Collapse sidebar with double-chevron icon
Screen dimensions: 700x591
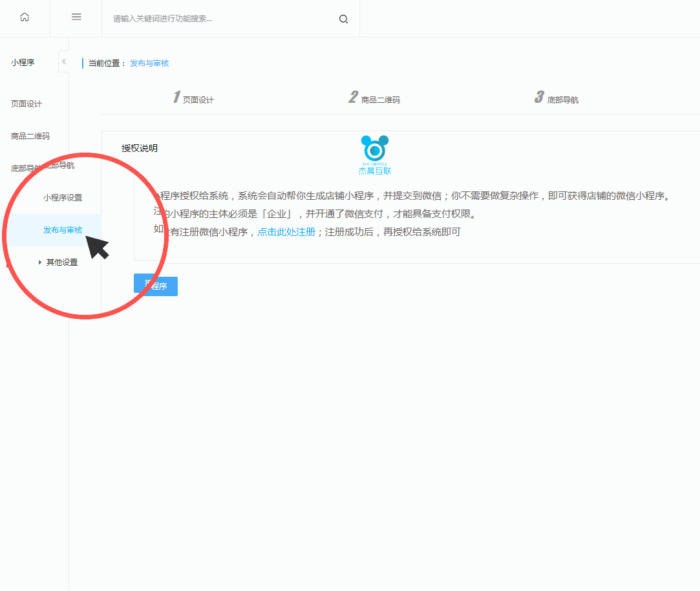[x=63, y=61]
